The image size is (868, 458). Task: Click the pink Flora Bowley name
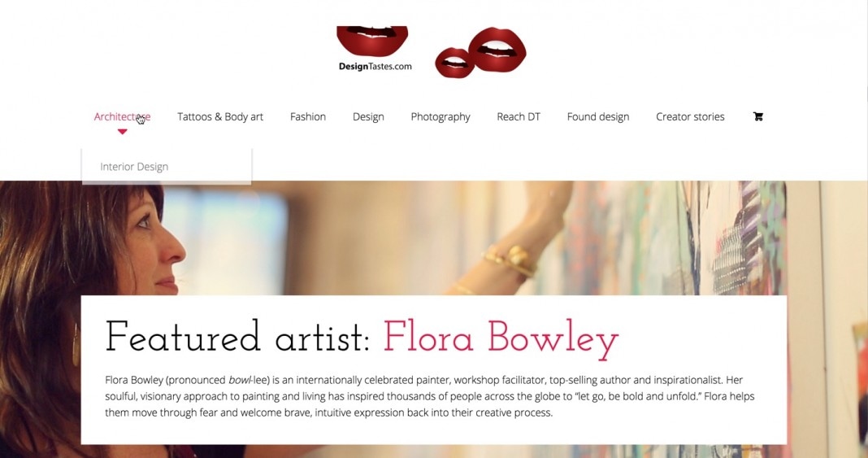click(x=501, y=338)
